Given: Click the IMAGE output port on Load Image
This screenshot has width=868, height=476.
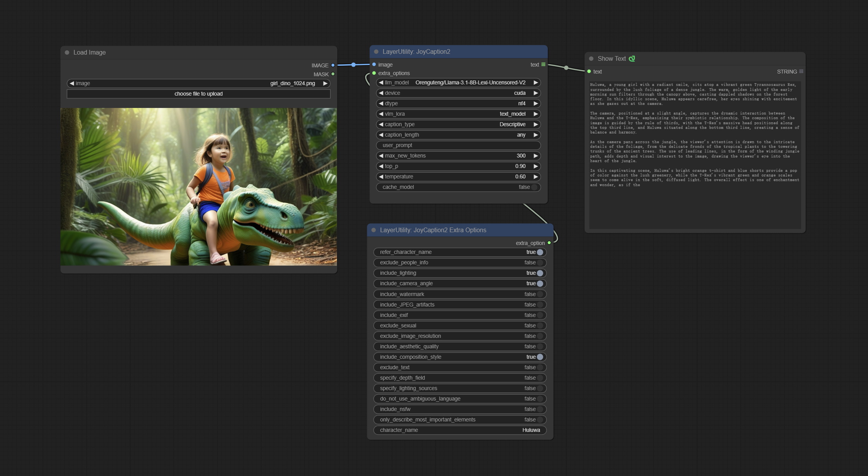Looking at the screenshot, I should point(333,65).
